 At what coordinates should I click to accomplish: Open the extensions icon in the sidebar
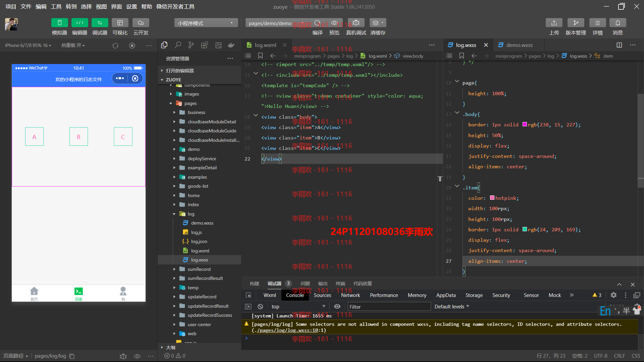(x=205, y=45)
